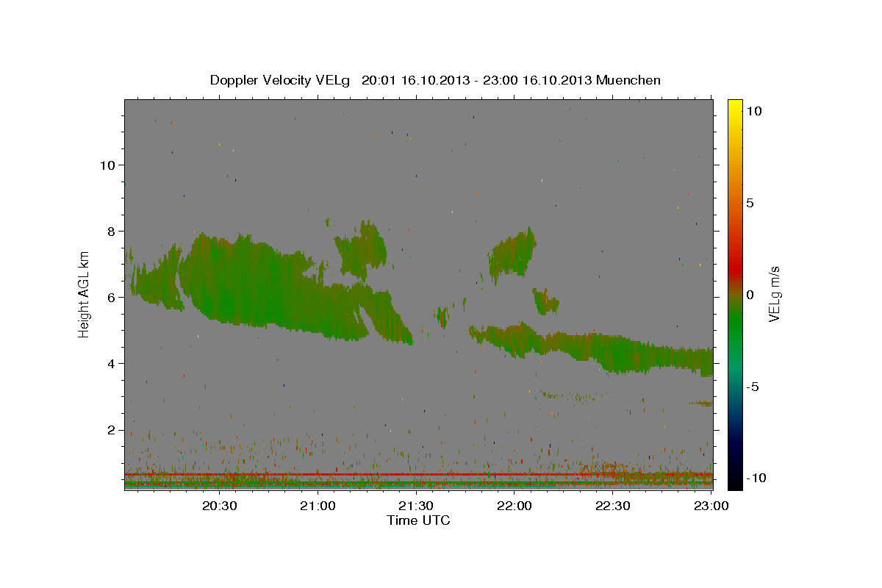Click the height tick label 10
Image resolution: width=882 pixels, height=588 pixels.
[107, 165]
